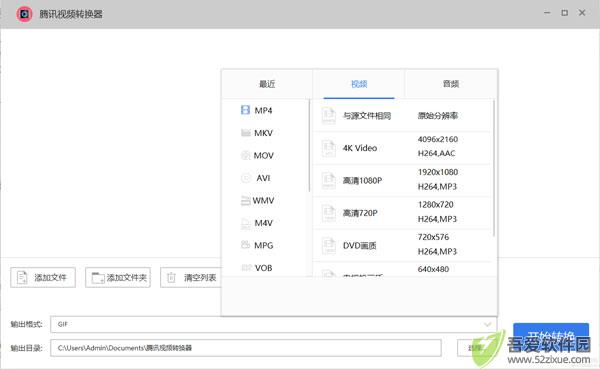The image size is (600, 369).
Task: Click the 清空列表 button
Action: pyautogui.click(x=191, y=278)
